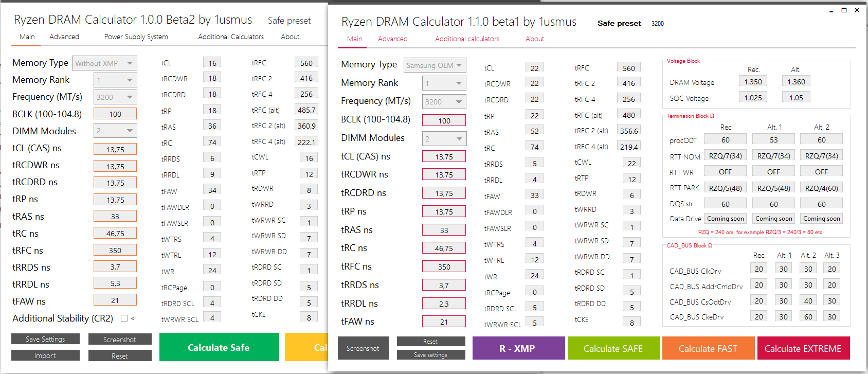The height and width of the screenshot is (374, 868).
Task: Click tRFC ns field in 1.0.0 Beta2 window
Action: pyautogui.click(x=115, y=251)
